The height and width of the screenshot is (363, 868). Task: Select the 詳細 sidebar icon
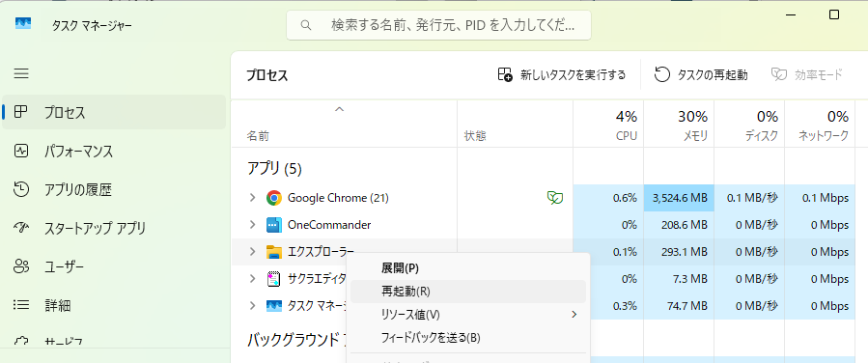pos(20,304)
